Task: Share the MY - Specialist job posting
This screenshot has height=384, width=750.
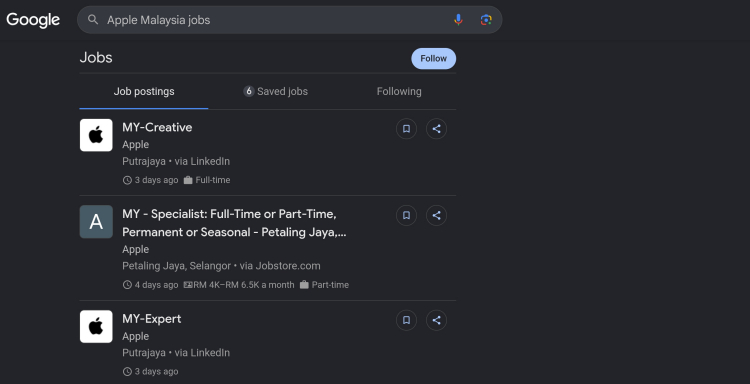Action: coord(436,215)
